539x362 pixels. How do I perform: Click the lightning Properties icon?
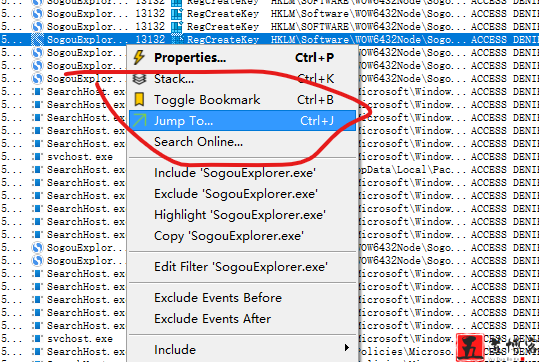(139, 57)
